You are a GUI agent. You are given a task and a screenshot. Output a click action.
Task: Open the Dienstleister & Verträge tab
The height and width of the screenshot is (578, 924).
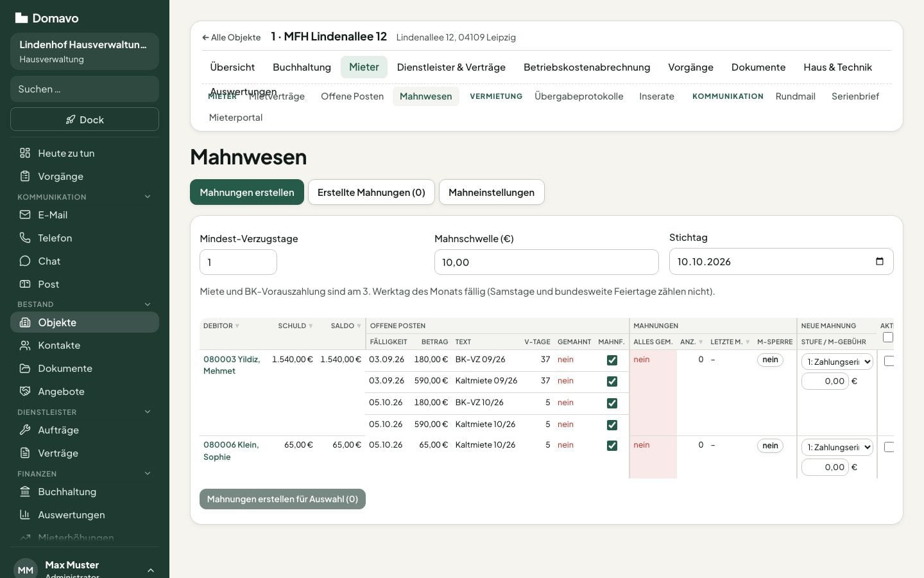(451, 67)
